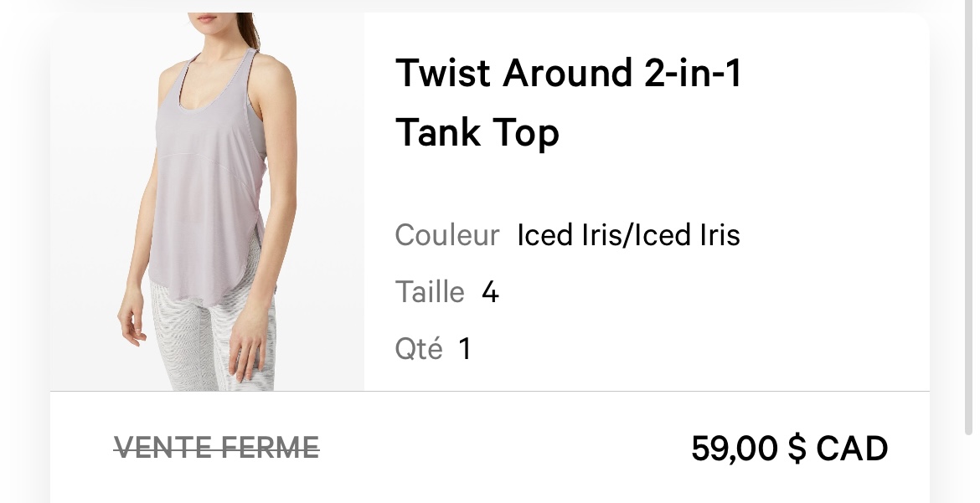Click the dollar sign in the price
980x503 pixels.
coord(797,449)
